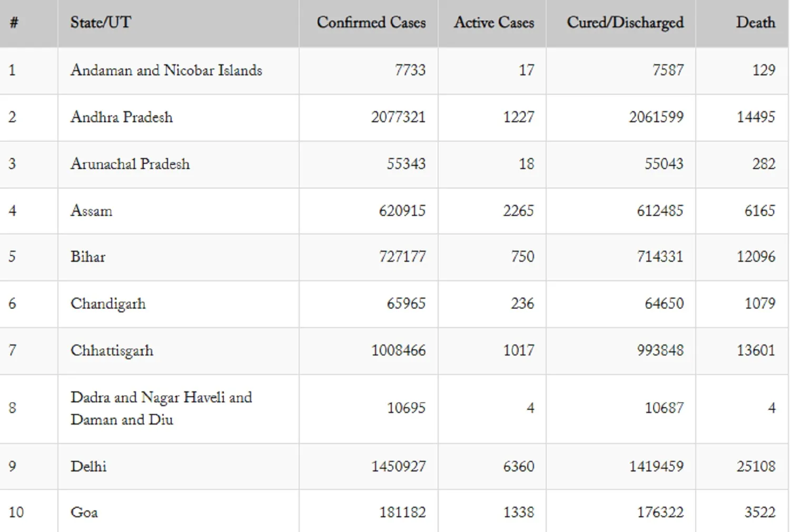790x532 pixels.
Task: Click cured value 2061599
Action: (x=656, y=117)
